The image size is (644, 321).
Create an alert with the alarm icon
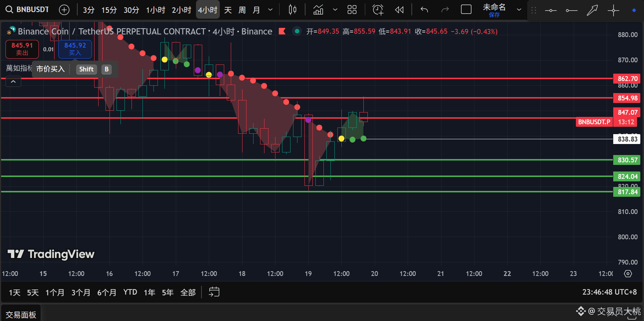tap(378, 10)
